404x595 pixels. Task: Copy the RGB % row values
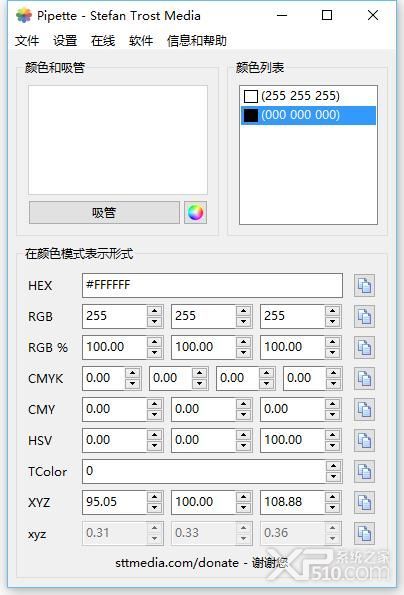pos(364,347)
